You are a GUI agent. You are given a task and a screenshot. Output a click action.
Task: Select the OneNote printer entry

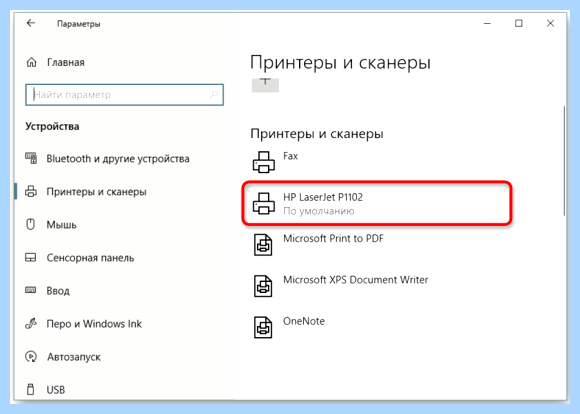point(377,327)
